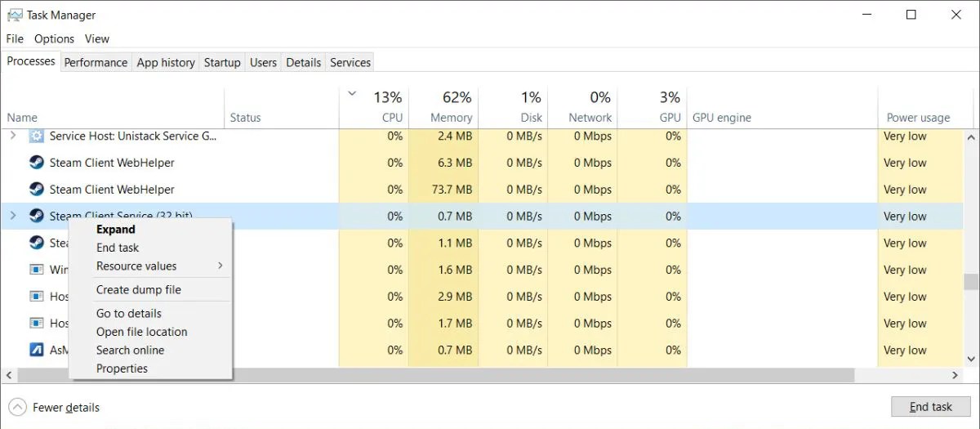Click the horizontal scrollbar right arrow
This screenshot has height=429, width=980.
pyautogui.click(x=956, y=375)
